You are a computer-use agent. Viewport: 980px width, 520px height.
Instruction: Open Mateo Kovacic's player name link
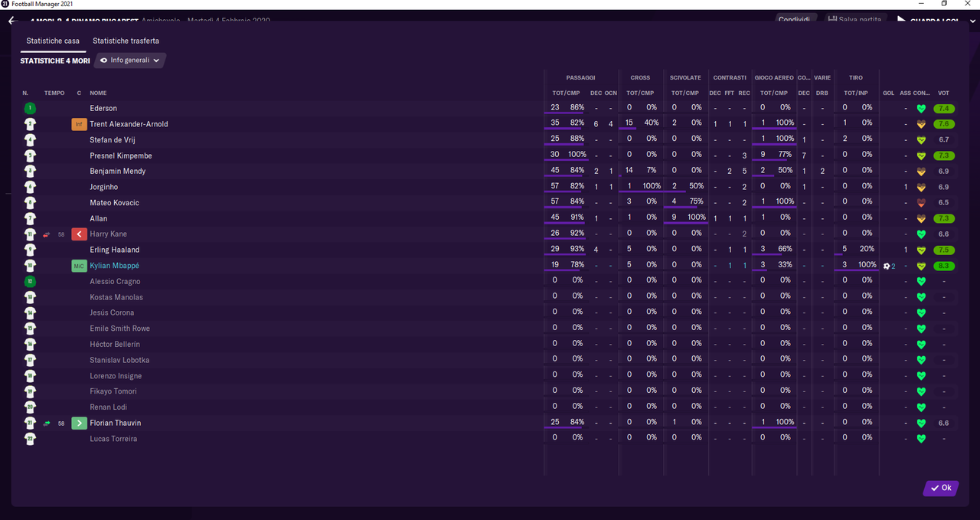pyautogui.click(x=114, y=203)
